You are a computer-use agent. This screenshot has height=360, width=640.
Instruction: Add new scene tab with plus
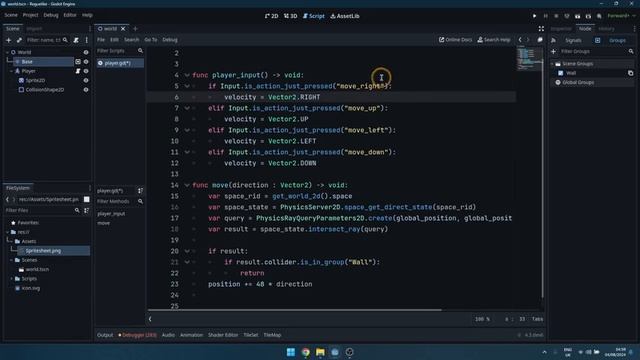tap(135, 29)
